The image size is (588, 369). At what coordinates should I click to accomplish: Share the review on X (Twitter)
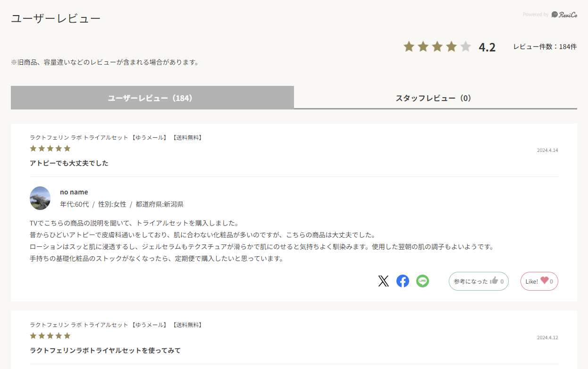click(x=383, y=281)
